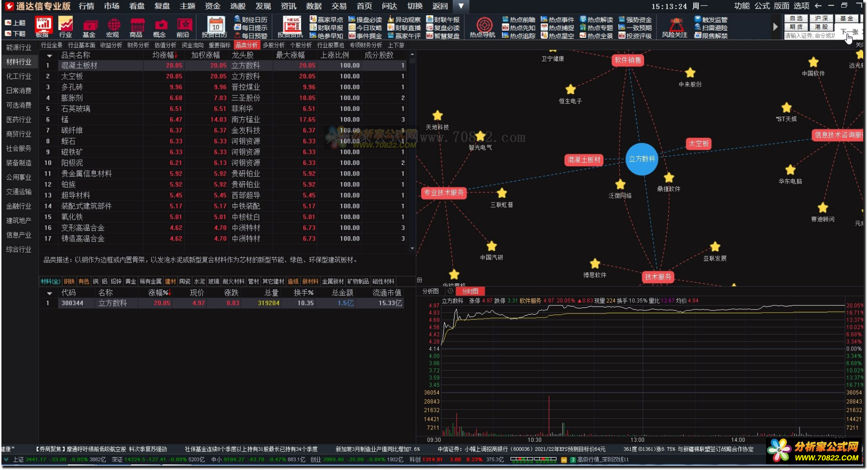Open the category table column menu arrow
This screenshot has width=868, height=470.
coord(49,55)
